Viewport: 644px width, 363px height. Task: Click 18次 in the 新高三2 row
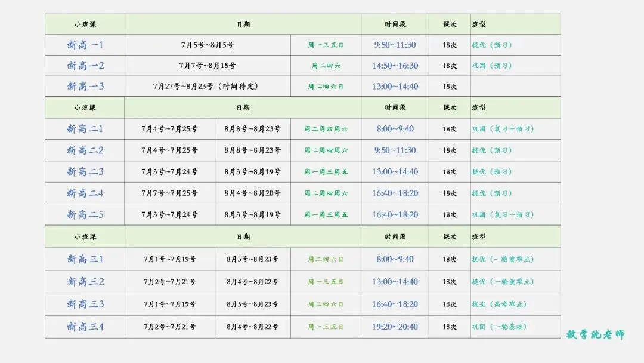(450, 282)
